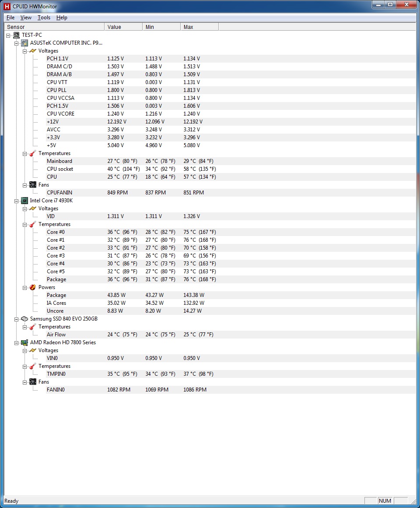This screenshot has height=508, width=420.
Task: Click the Intel Core i7 Temperatures icon
Action: coord(33,224)
